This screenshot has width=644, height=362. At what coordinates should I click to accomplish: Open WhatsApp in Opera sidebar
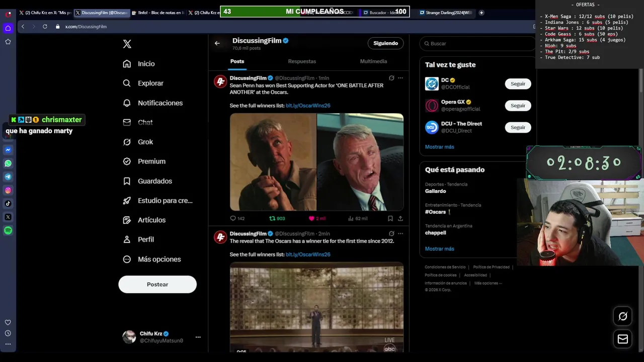pyautogui.click(x=8, y=163)
